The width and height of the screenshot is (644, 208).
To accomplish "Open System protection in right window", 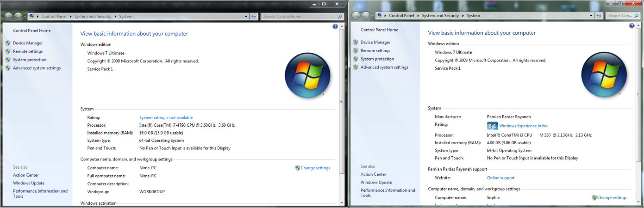I will tap(377, 59).
